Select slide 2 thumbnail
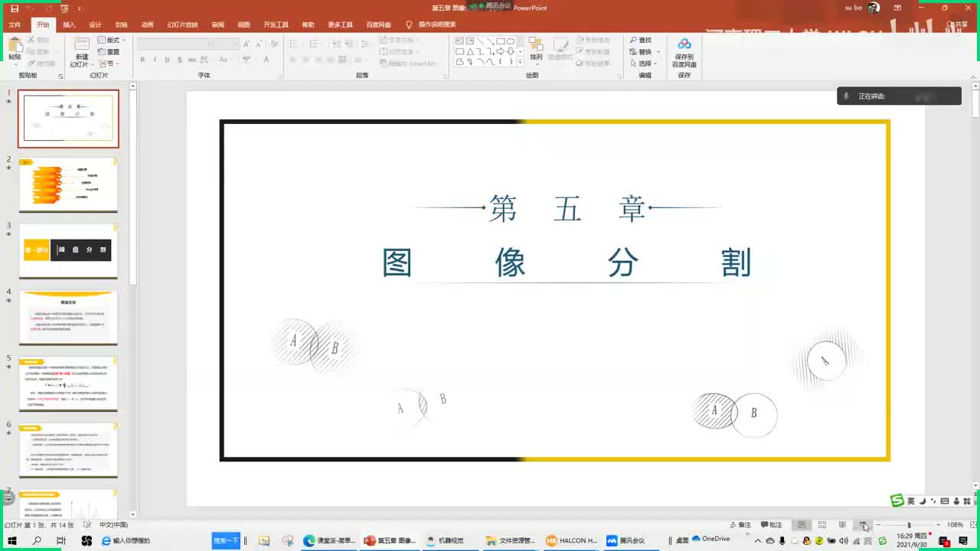This screenshot has width=980, height=551. point(68,184)
